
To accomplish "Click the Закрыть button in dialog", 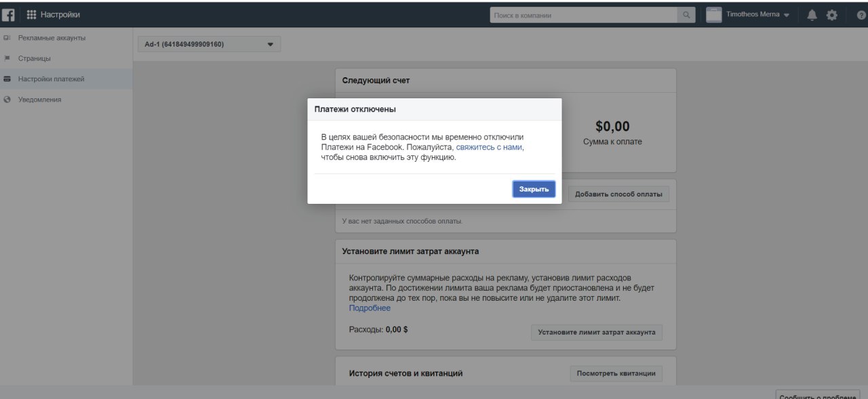I will (x=534, y=189).
